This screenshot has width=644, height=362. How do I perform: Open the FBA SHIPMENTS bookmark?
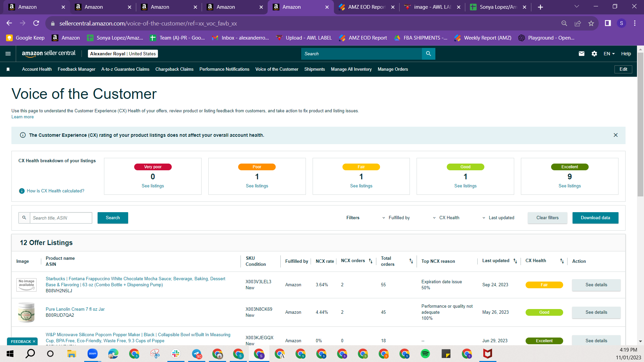point(421,38)
